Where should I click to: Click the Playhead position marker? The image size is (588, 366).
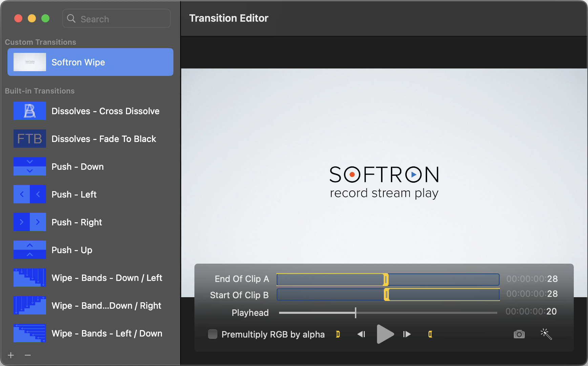click(x=356, y=312)
